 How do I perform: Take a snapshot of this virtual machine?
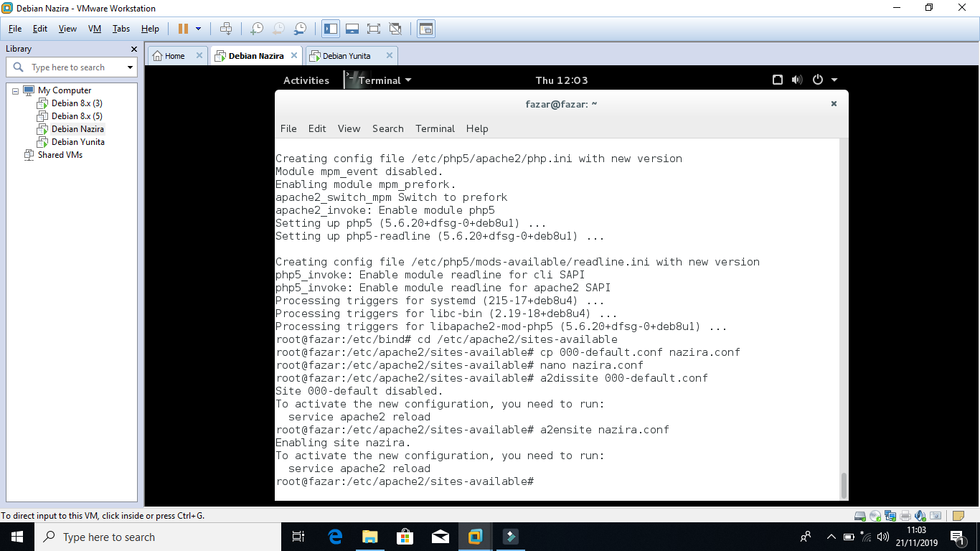(256, 29)
